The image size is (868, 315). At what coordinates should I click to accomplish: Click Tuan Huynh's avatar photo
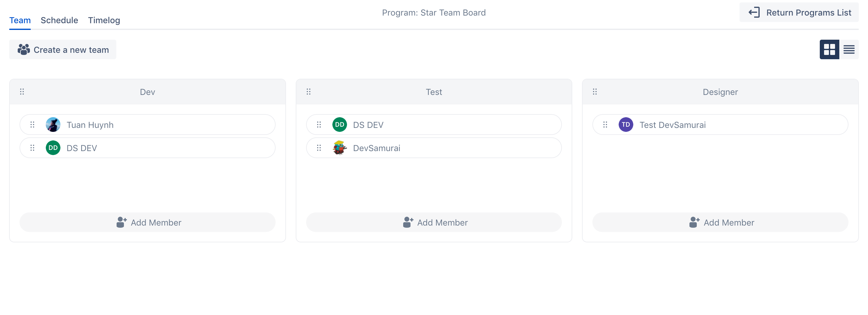tap(53, 125)
